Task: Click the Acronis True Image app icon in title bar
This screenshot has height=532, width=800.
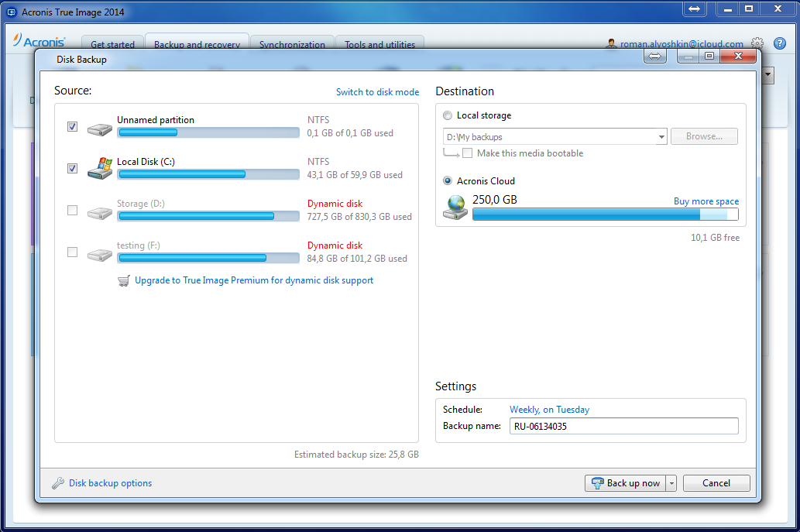Action: click(11, 12)
